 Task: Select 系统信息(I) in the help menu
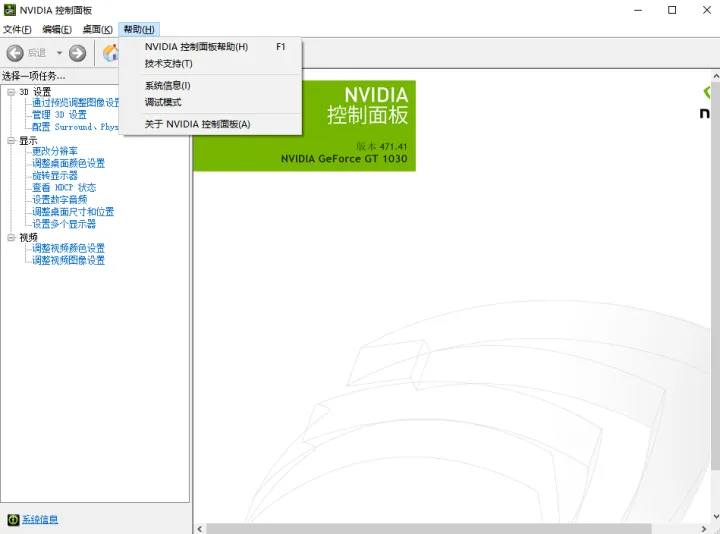210,85
